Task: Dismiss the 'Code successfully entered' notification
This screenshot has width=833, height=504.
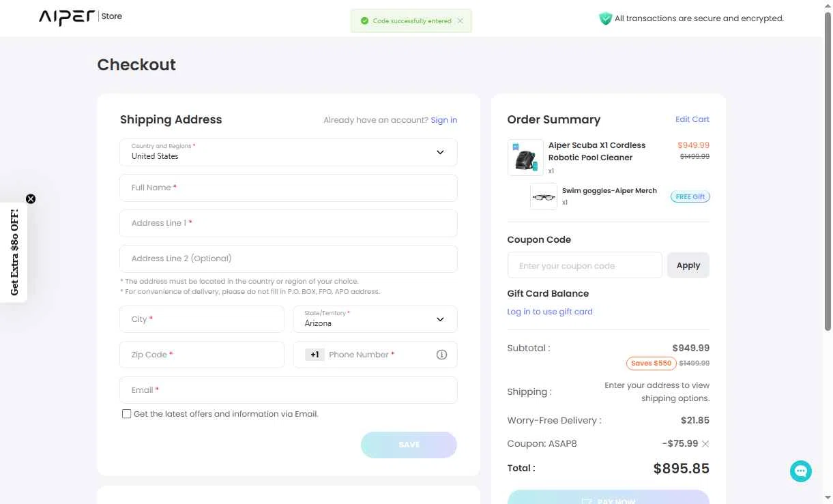Action: tap(461, 21)
